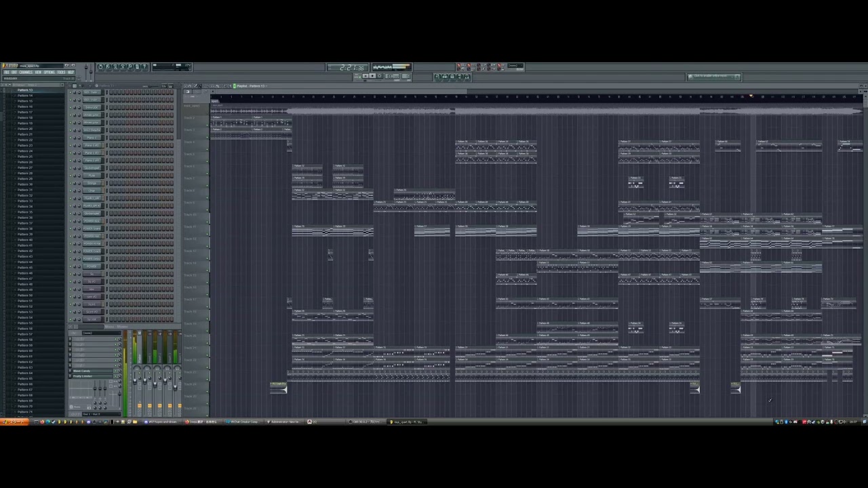Open the browser view shortcut icon
The image size is (868, 488).
click(460, 77)
